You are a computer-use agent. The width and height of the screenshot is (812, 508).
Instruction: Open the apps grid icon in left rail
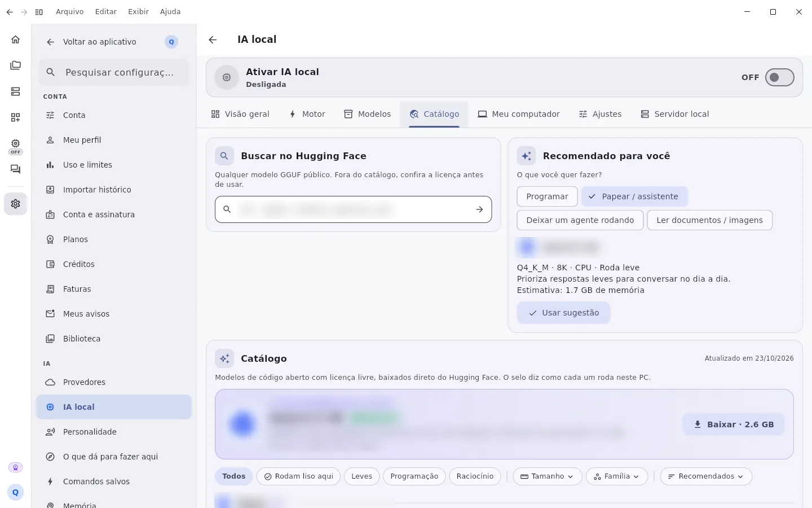click(x=15, y=117)
